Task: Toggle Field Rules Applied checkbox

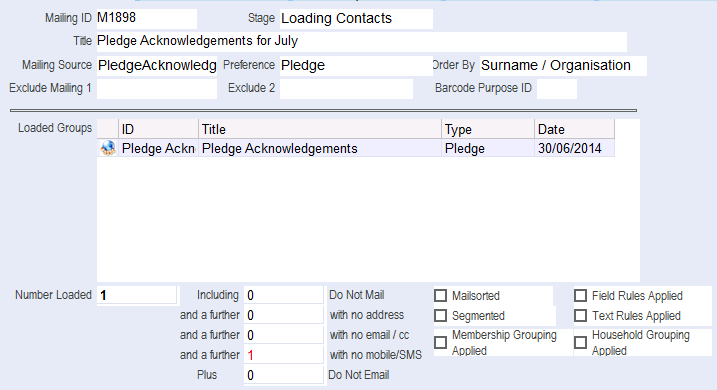Action: (580, 295)
